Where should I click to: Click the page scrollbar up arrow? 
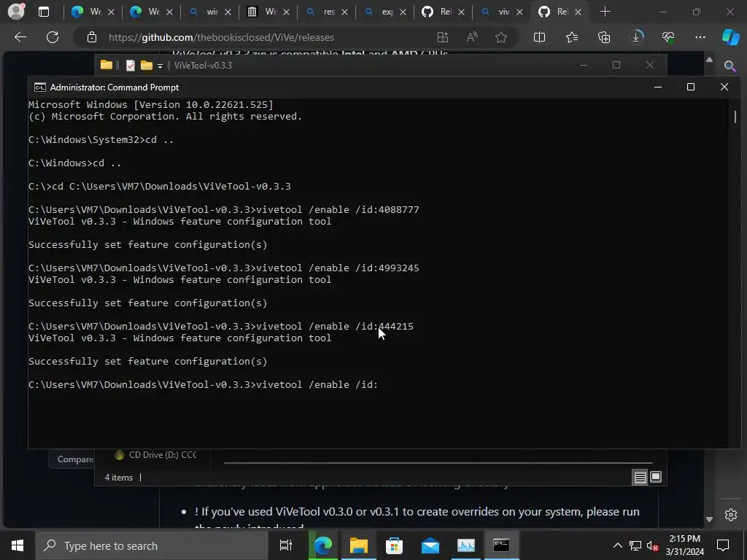[709, 60]
